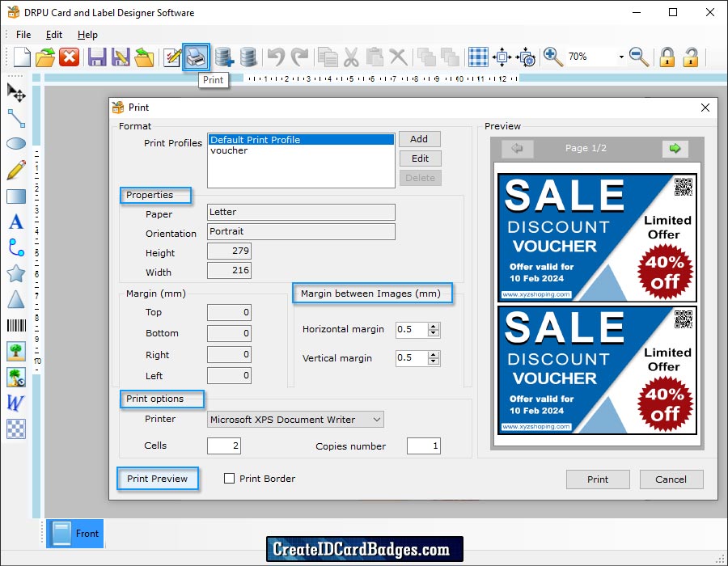
Task: Click the Print toolbar icon
Action: tap(196, 57)
